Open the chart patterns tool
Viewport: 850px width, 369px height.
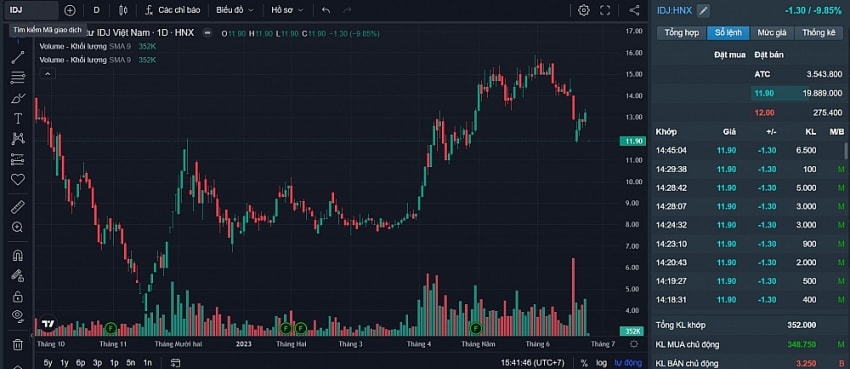pyautogui.click(x=18, y=139)
